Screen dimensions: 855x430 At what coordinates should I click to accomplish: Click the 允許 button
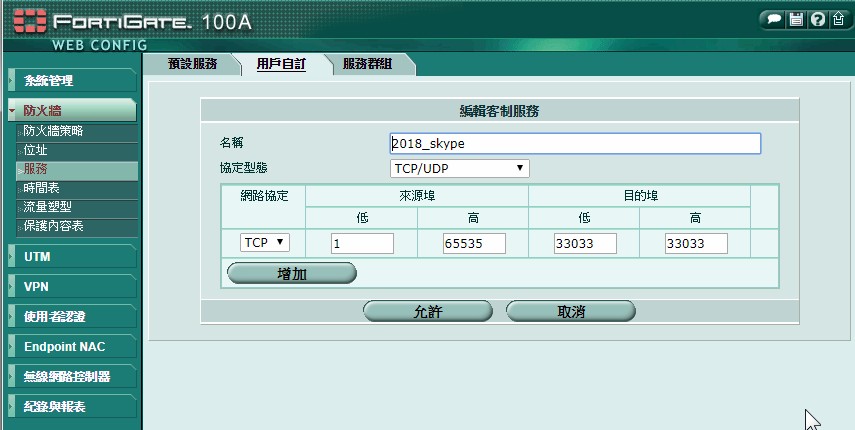coord(428,311)
